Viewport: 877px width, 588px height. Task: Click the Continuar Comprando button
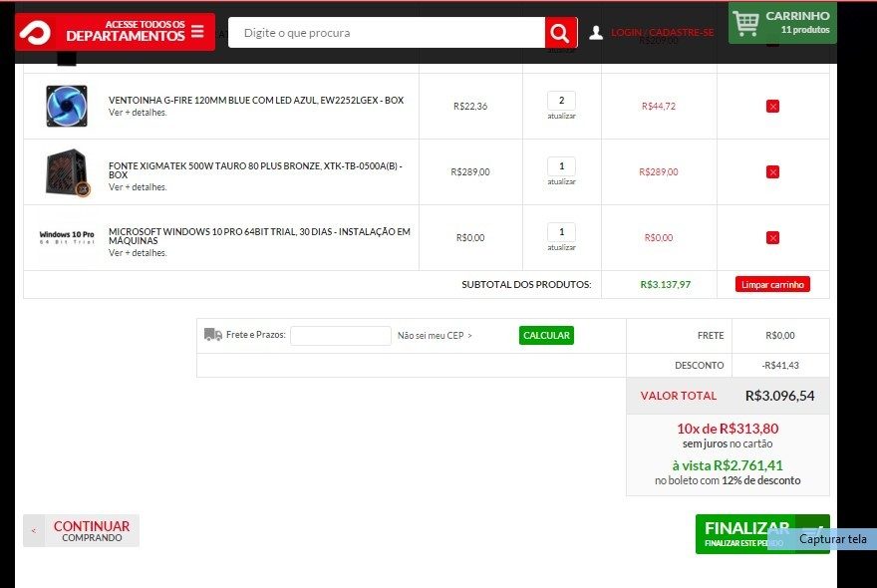pyautogui.click(x=81, y=530)
